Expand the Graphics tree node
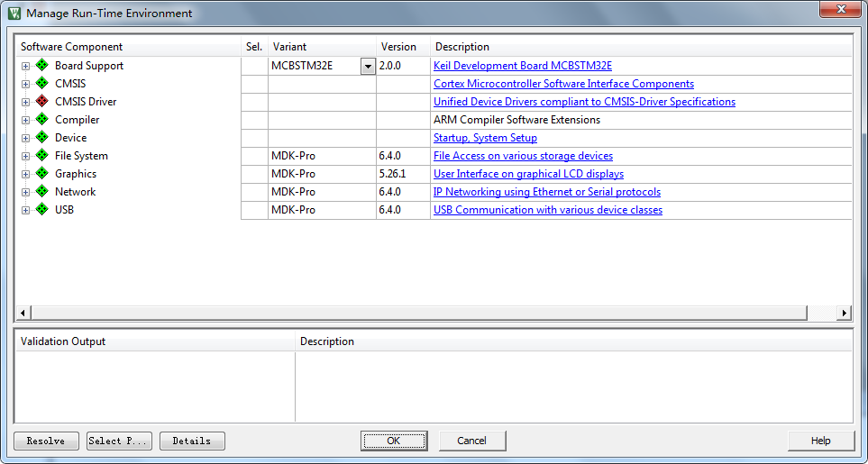 pos(25,175)
